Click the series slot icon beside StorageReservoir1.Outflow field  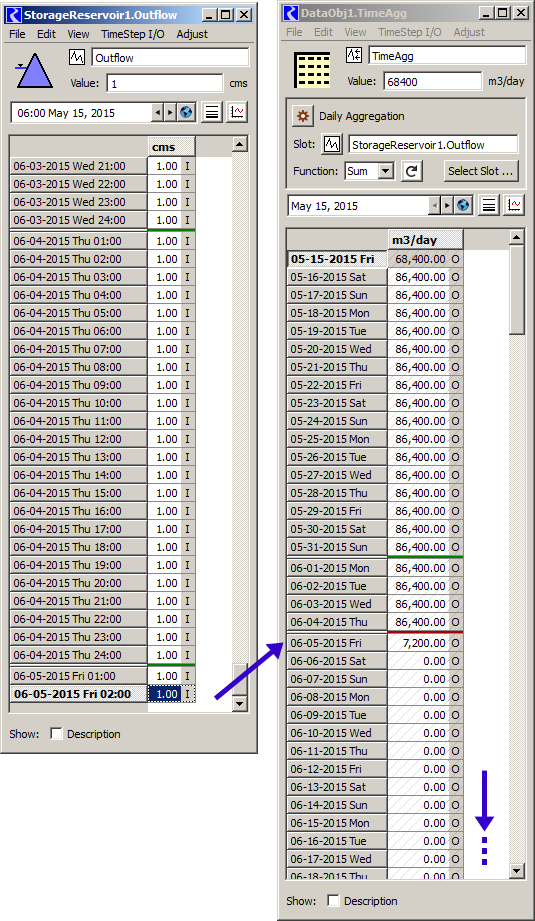(x=332, y=144)
